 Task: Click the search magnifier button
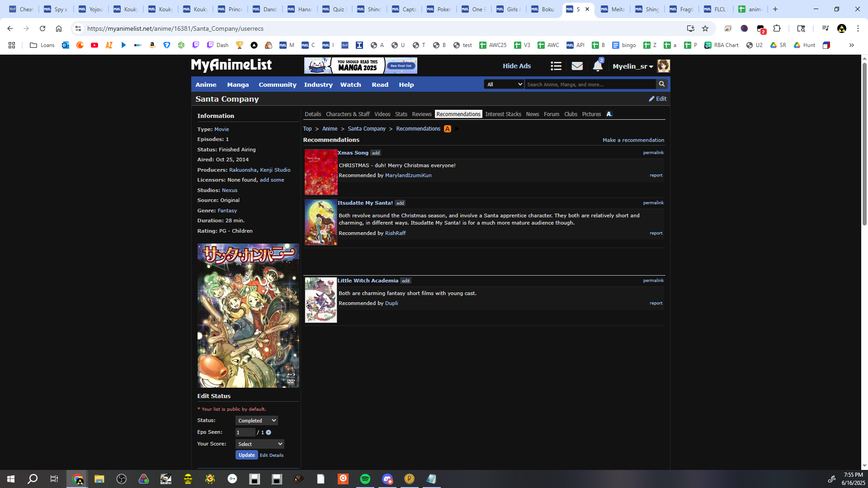(x=662, y=84)
